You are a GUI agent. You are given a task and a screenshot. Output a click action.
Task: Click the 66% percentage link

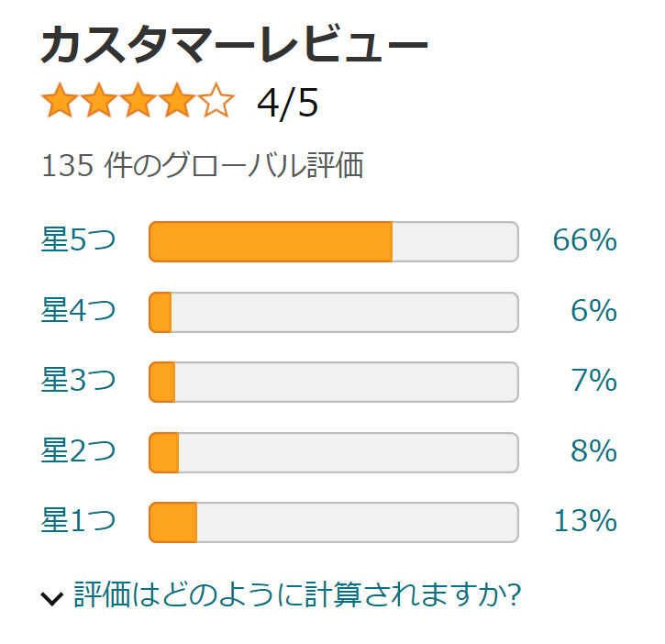[584, 241]
